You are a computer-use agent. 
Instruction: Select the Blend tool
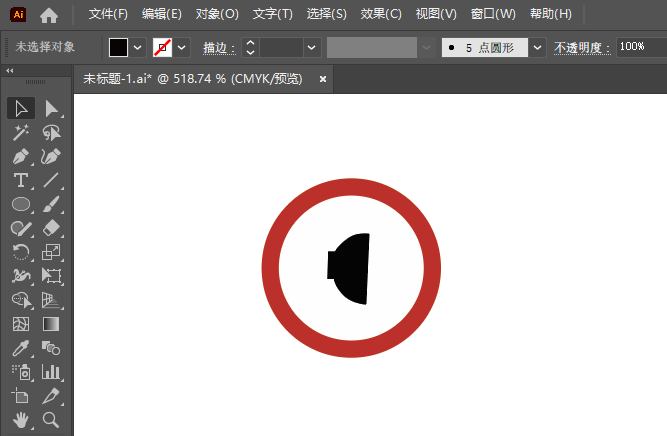pos(51,348)
